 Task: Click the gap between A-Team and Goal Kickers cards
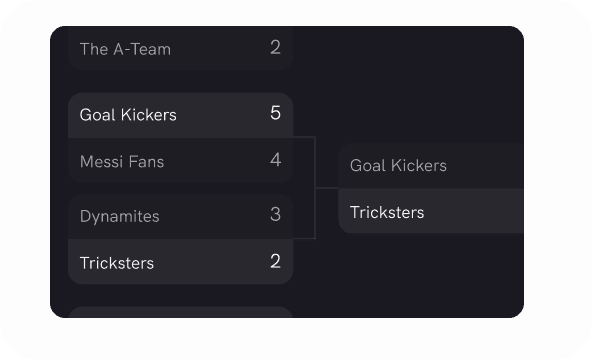tap(180, 82)
